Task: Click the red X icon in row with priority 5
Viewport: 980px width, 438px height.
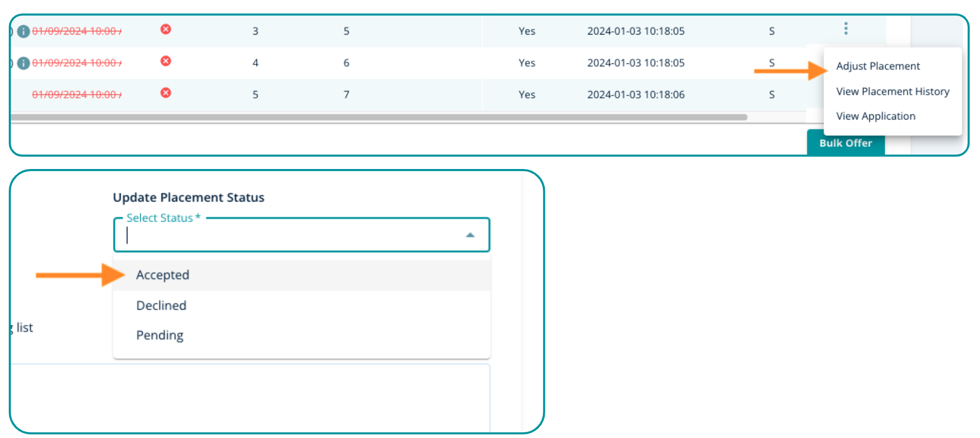Action: pyautogui.click(x=165, y=93)
